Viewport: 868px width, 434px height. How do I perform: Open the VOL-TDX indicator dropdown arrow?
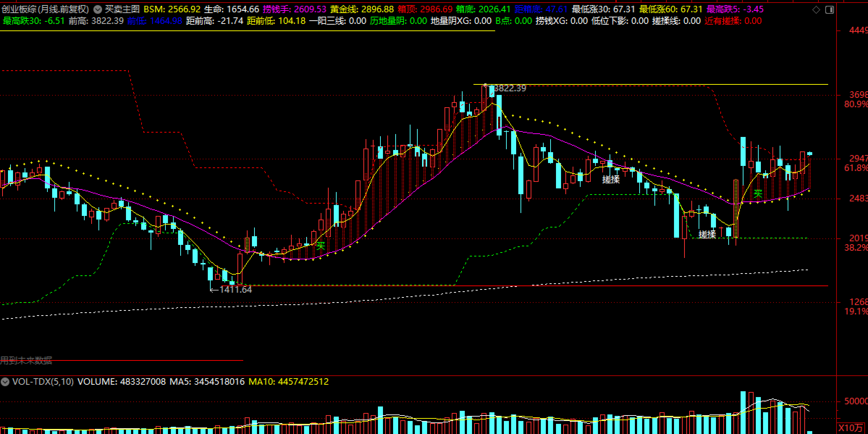[5, 381]
